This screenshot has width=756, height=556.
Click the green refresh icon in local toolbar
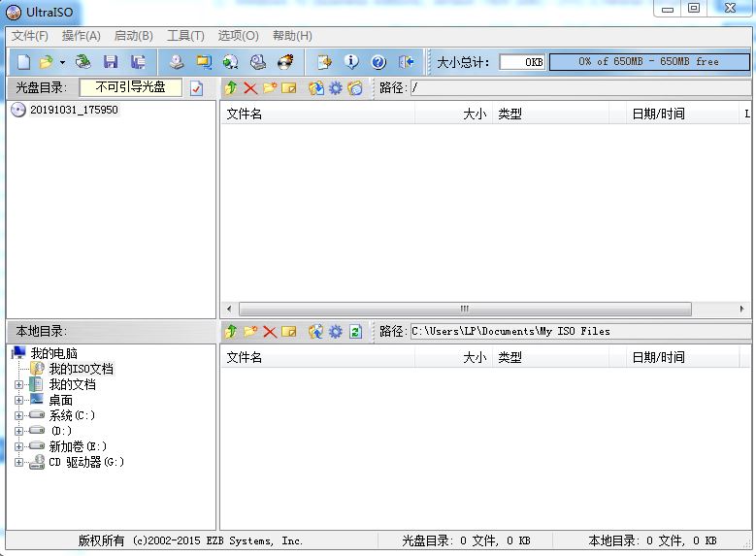356,332
